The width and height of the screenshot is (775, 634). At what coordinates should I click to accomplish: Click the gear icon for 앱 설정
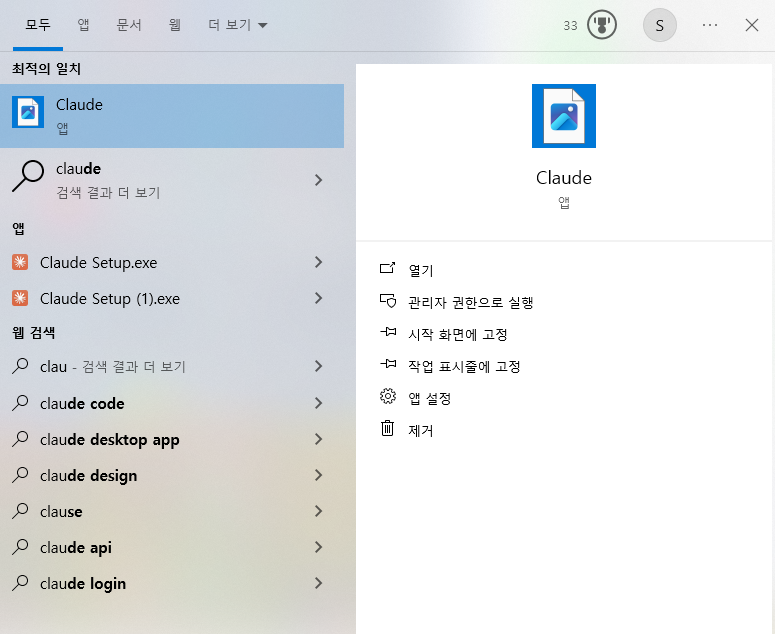pyautogui.click(x=388, y=396)
